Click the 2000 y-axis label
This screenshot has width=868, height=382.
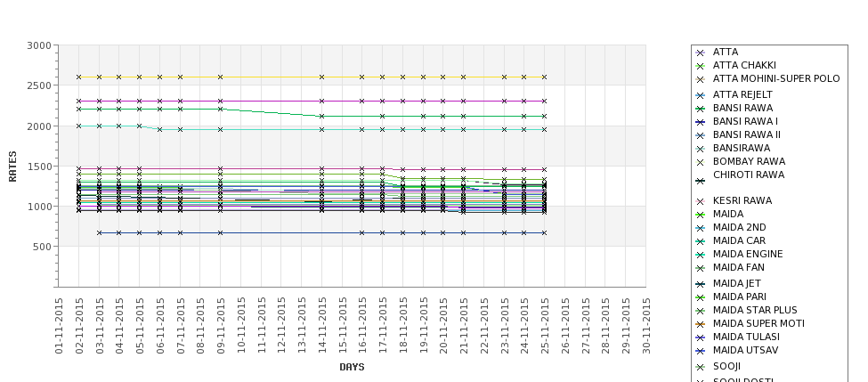click(x=39, y=126)
